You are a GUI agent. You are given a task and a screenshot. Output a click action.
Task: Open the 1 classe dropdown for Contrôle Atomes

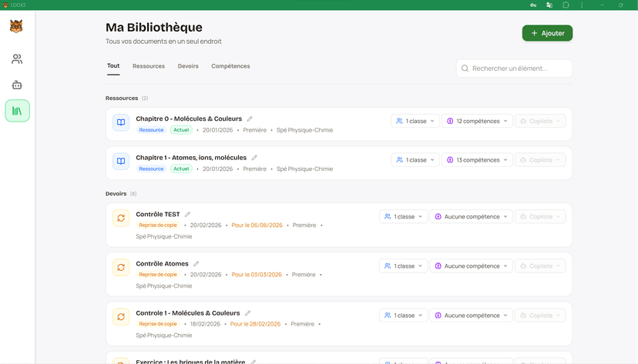click(x=403, y=266)
